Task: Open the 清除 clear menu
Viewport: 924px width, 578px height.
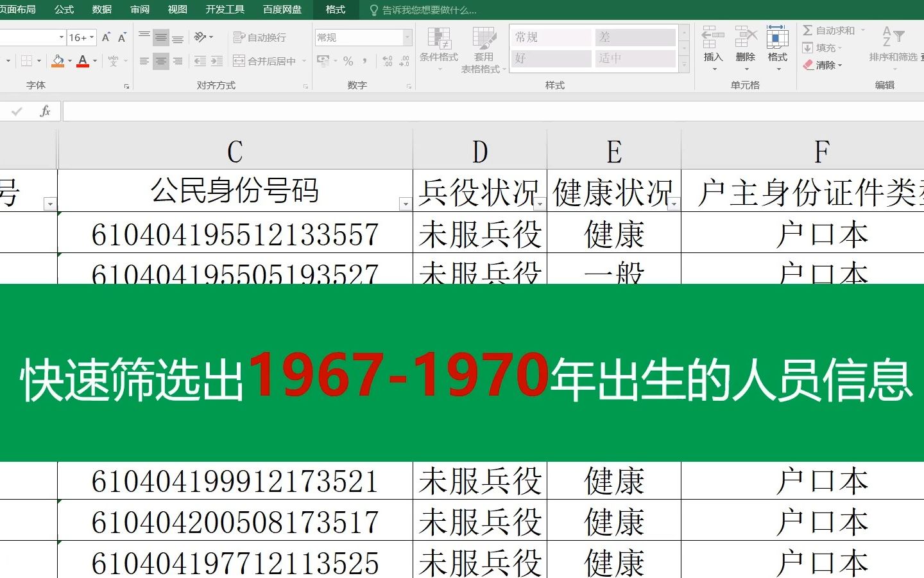Action: pos(823,66)
